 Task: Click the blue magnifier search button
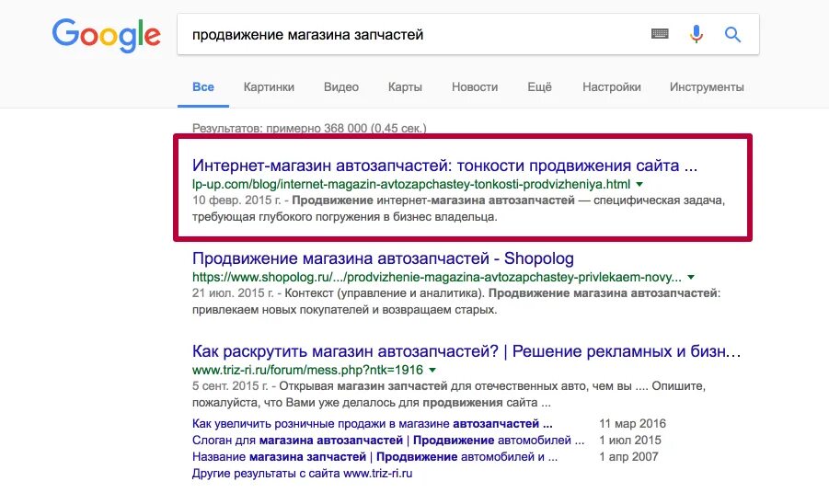pyautogui.click(x=732, y=35)
